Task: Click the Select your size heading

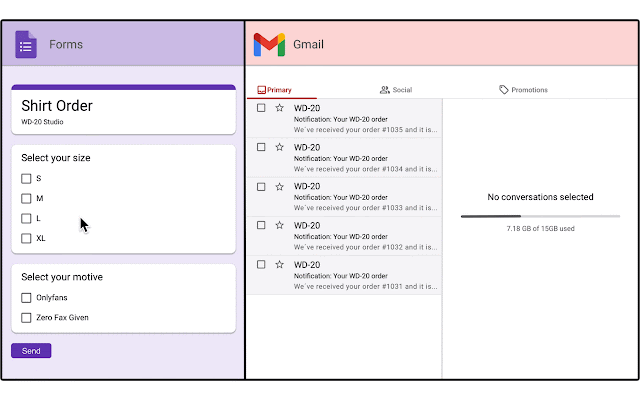Action: (56, 158)
